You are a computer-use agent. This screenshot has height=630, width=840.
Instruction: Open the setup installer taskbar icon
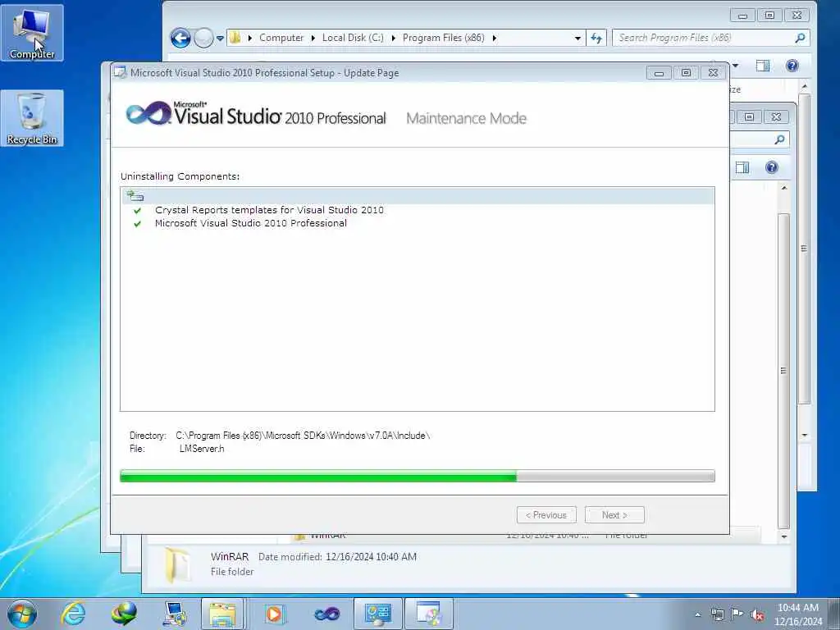[x=428, y=614]
